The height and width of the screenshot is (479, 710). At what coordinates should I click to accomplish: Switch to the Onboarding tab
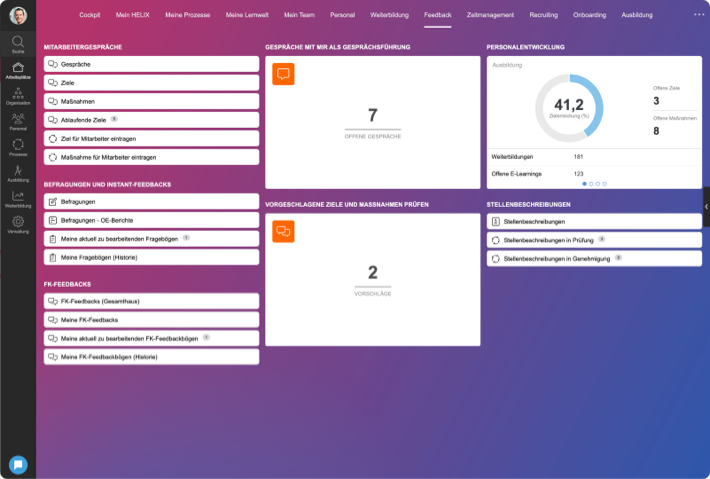589,15
